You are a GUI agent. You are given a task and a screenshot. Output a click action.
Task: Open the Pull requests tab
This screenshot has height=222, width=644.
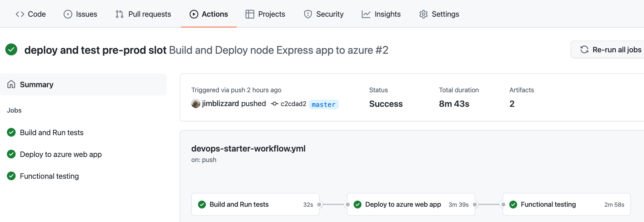(x=143, y=14)
